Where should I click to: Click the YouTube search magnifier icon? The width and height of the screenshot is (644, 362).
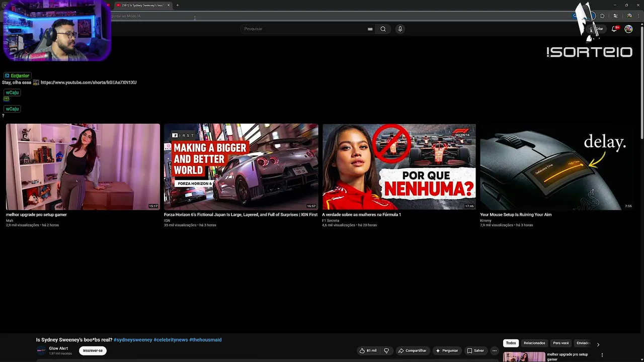pyautogui.click(x=383, y=29)
